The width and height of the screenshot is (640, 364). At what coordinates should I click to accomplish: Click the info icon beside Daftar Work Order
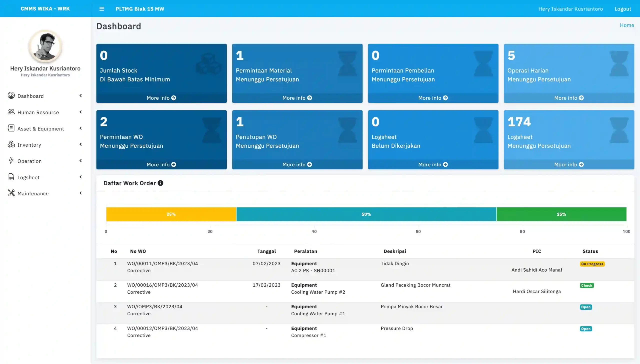click(160, 183)
